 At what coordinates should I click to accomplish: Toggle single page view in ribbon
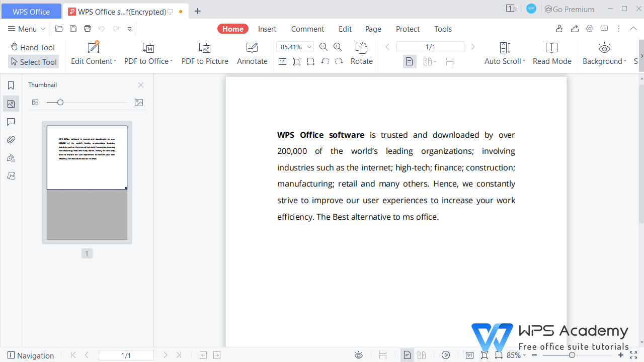pyautogui.click(x=410, y=61)
